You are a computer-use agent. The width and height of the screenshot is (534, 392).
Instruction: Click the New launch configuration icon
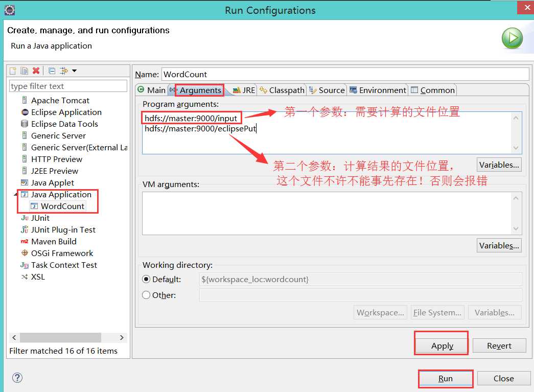tap(13, 71)
